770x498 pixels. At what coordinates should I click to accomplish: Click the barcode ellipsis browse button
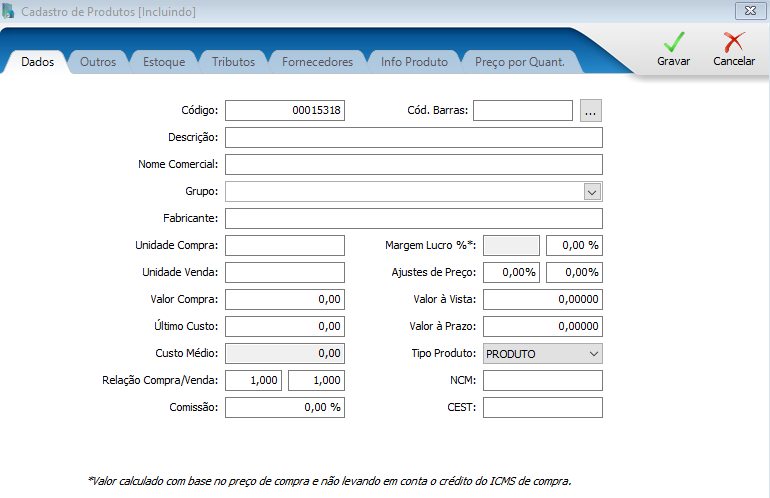pyautogui.click(x=591, y=110)
